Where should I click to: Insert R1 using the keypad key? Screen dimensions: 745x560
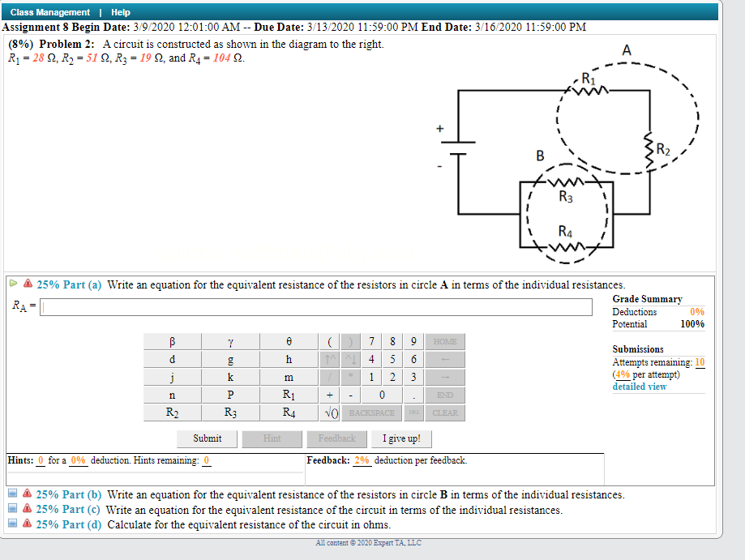coord(287,395)
